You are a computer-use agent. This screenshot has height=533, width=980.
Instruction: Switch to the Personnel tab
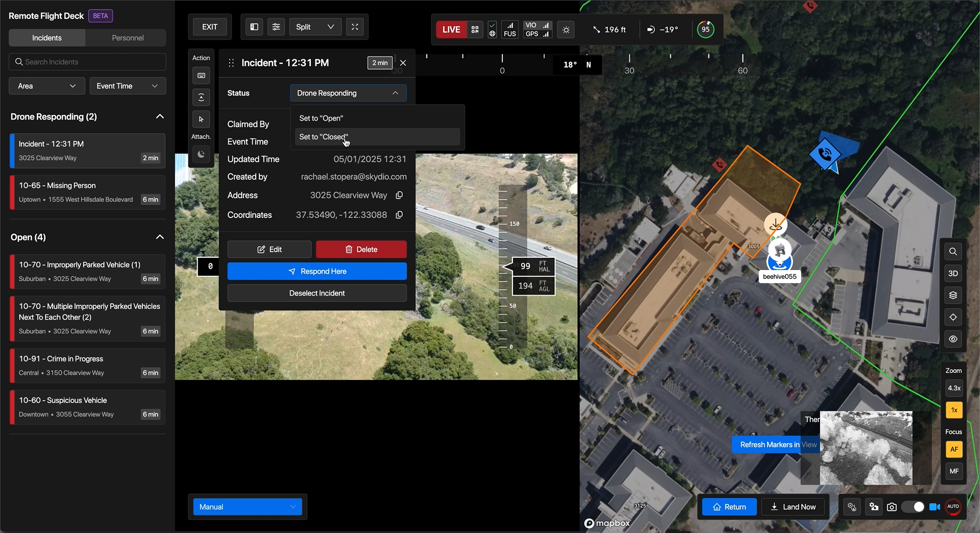pyautogui.click(x=128, y=38)
